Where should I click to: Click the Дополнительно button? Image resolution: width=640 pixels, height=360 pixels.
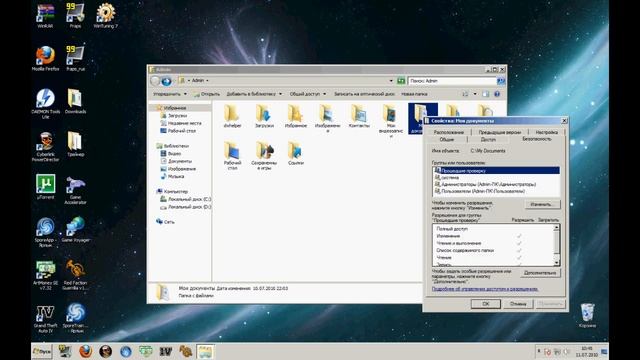pos(540,273)
